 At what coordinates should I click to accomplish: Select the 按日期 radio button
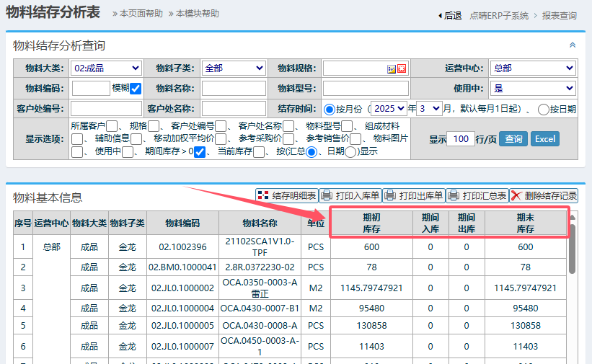tap(544, 110)
